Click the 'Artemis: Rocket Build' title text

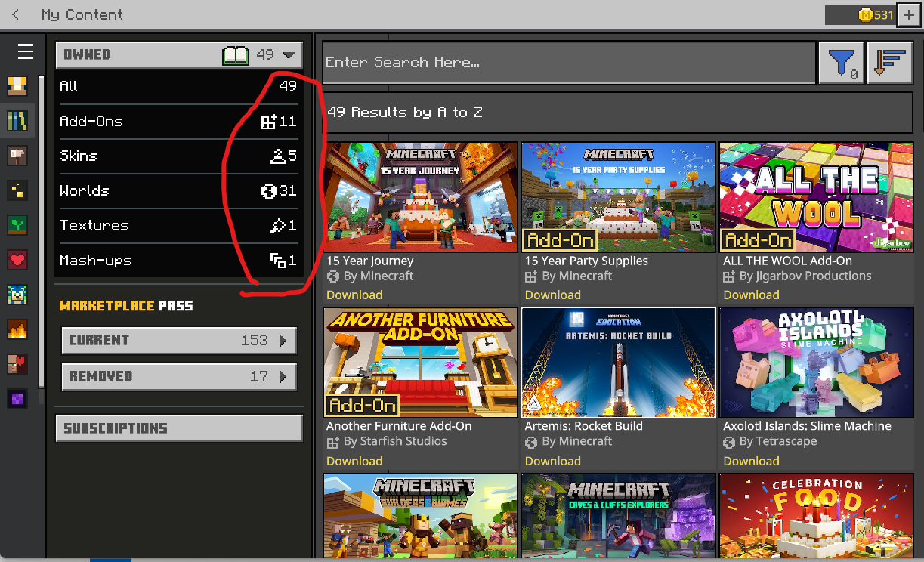[584, 426]
